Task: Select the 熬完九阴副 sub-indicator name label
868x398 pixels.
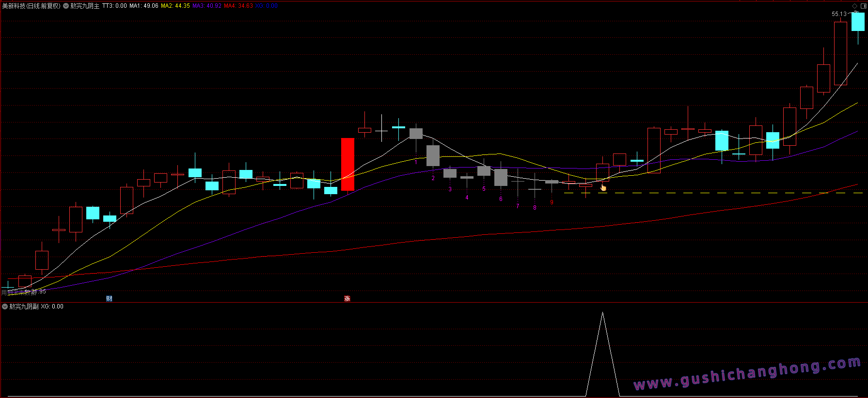Action: pos(24,306)
